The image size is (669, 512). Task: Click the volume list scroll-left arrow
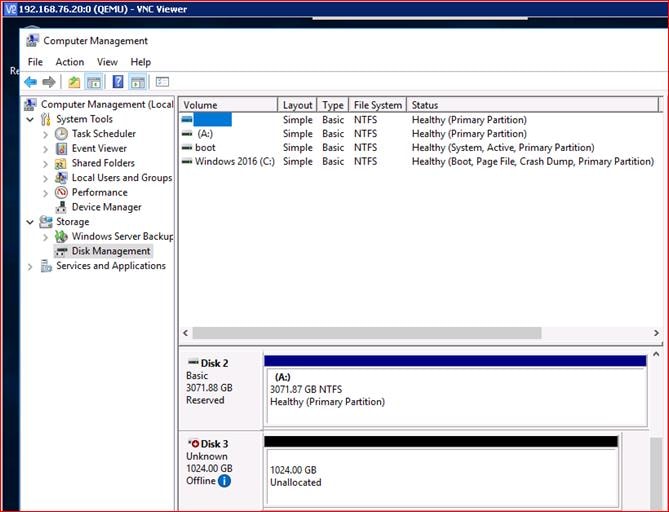point(186,333)
